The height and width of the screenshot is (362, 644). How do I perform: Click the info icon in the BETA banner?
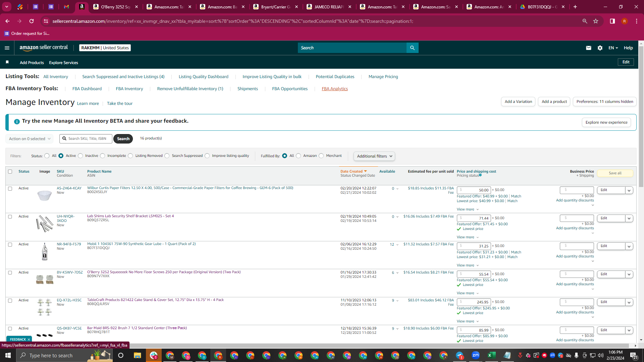click(x=17, y=121)
